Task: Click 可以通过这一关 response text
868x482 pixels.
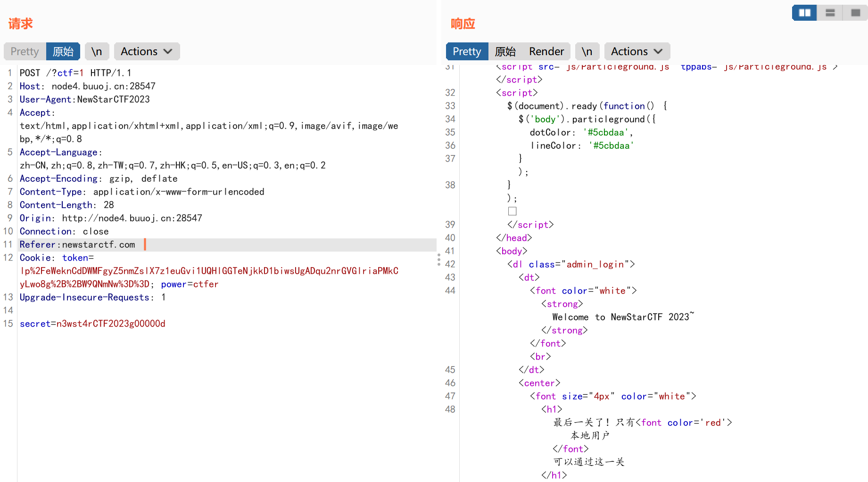Action: [589, 462]
